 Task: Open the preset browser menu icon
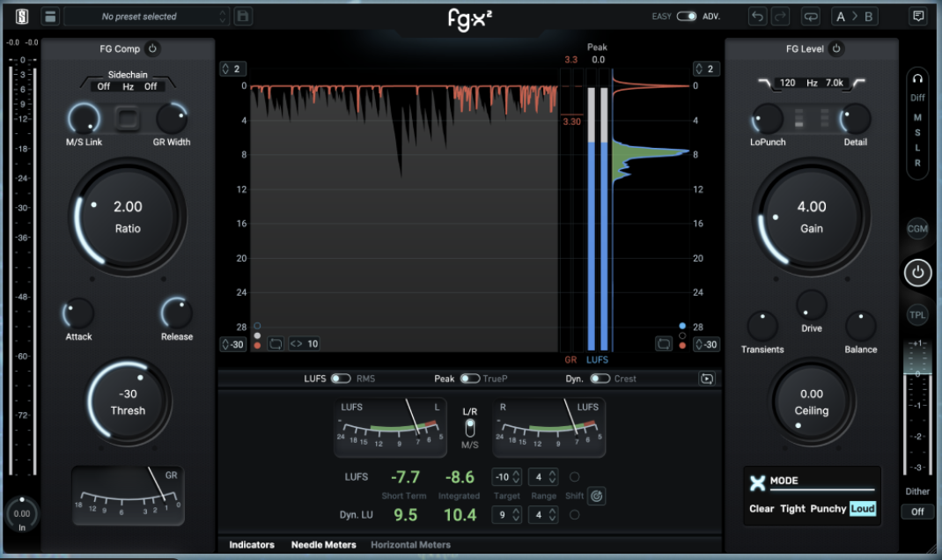coord(50,16)
